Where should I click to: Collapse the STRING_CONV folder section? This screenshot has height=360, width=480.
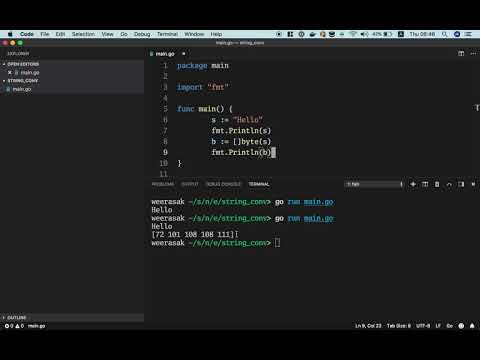pyautogui.click(x=21, y=81)
